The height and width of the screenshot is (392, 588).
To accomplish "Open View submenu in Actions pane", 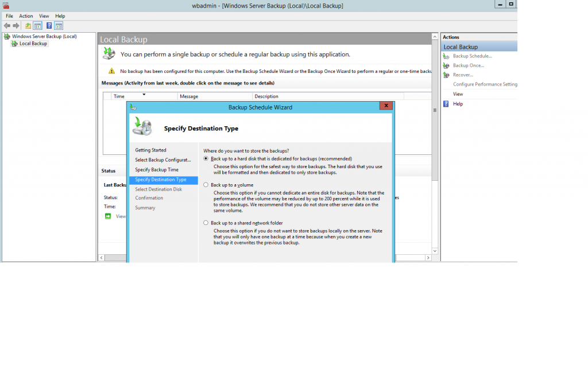I will pos(458,94).
